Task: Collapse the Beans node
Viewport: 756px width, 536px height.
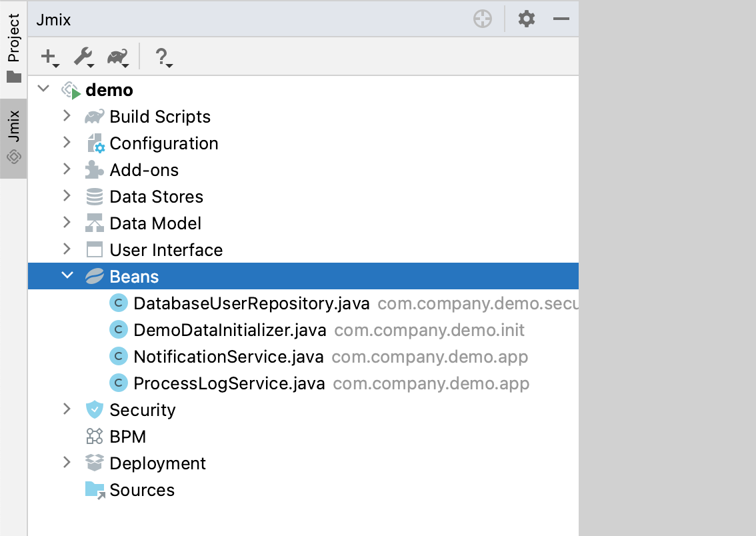Action: (x=67, y=275)
